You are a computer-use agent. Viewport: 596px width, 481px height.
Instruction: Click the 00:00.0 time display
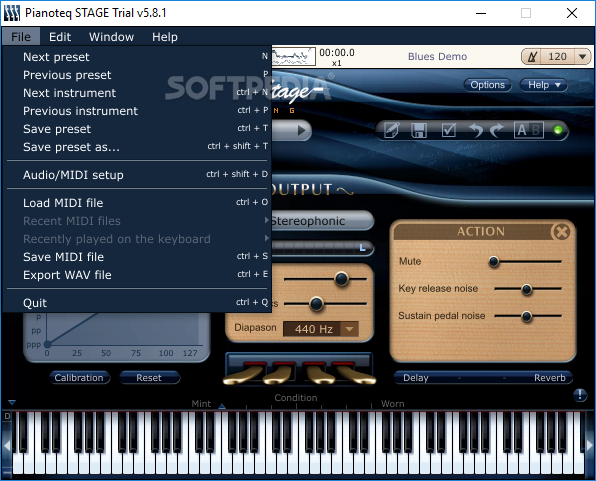(337, 52)
